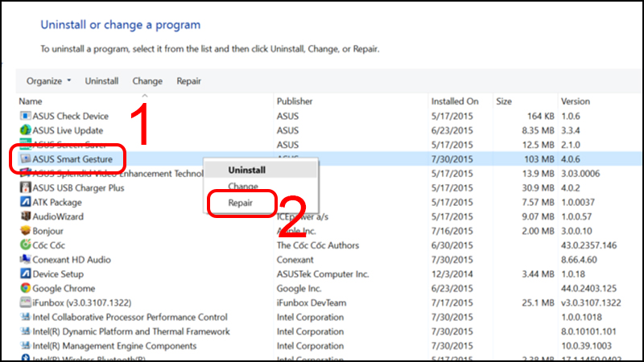Click the install date 7/16/2015

452,231
